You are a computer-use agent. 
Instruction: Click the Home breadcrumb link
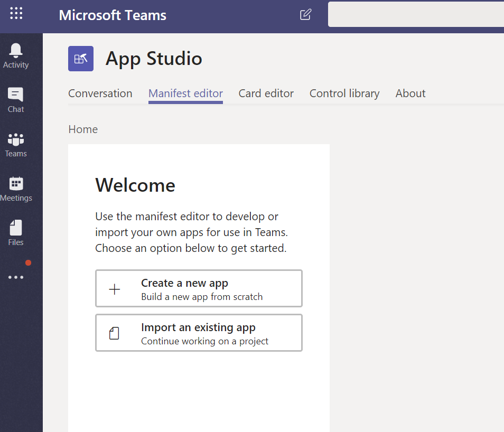[83, 129]
